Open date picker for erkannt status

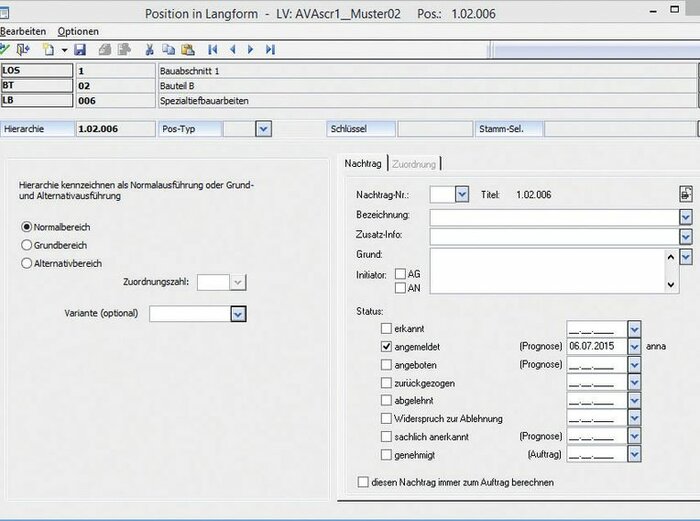(x=634, y=329)
